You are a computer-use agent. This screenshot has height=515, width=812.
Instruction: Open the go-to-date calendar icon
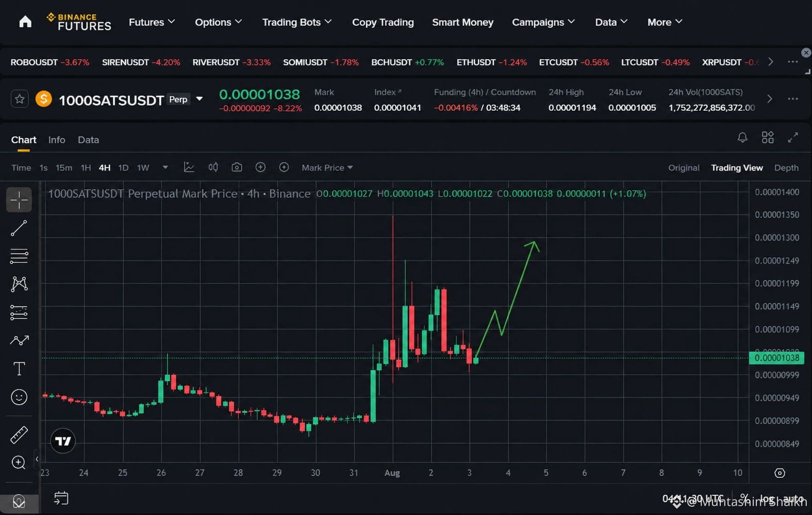coord(61,498)
